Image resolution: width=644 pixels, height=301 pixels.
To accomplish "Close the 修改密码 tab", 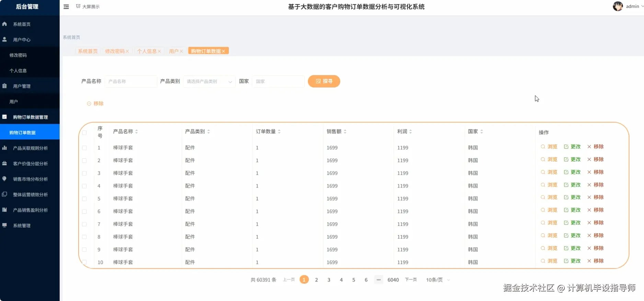I will [127, 51].
